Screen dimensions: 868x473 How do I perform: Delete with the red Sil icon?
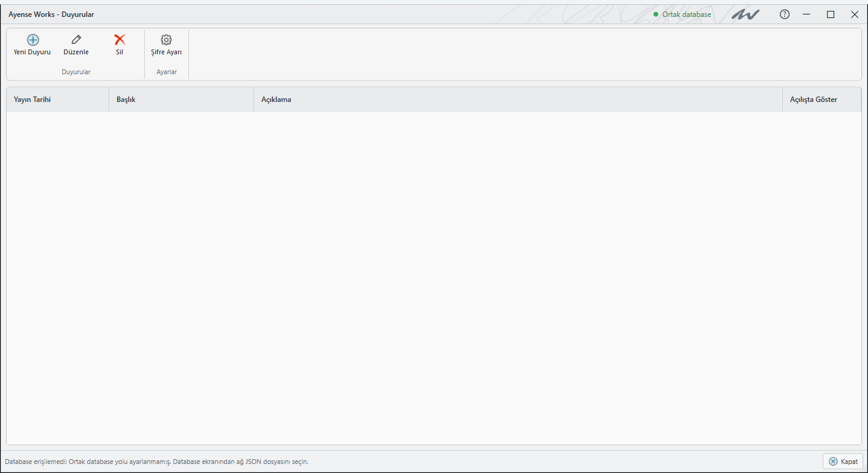pyautogui.click(x=120, y=40)
